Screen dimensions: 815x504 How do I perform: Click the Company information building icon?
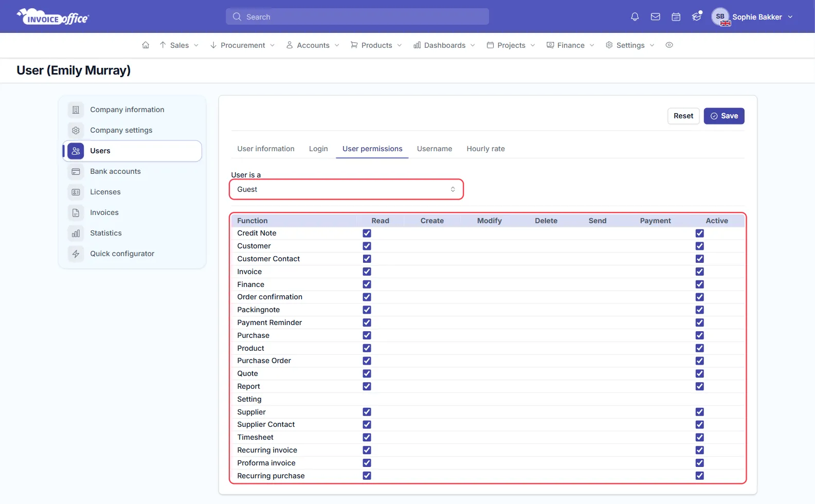[x=76, y=110]
